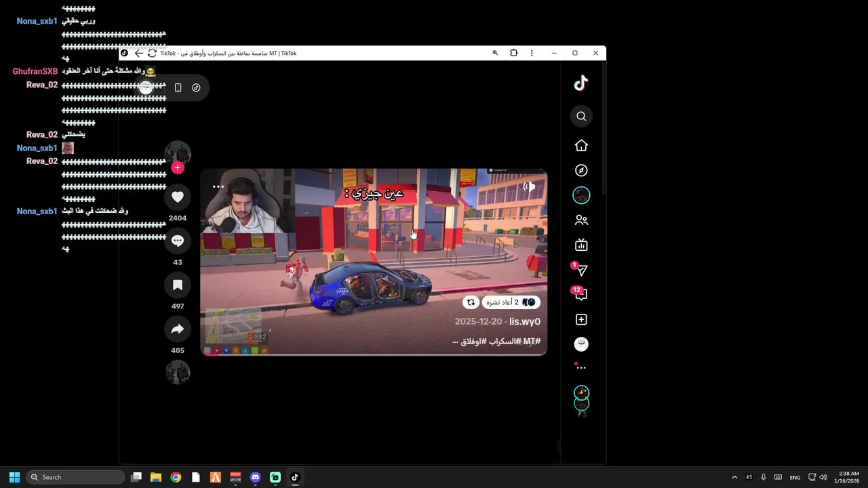The height and width of the screenshot is (488, 868).
Task: Open touch keyboard icon in system tray
Action: (778, 477)
